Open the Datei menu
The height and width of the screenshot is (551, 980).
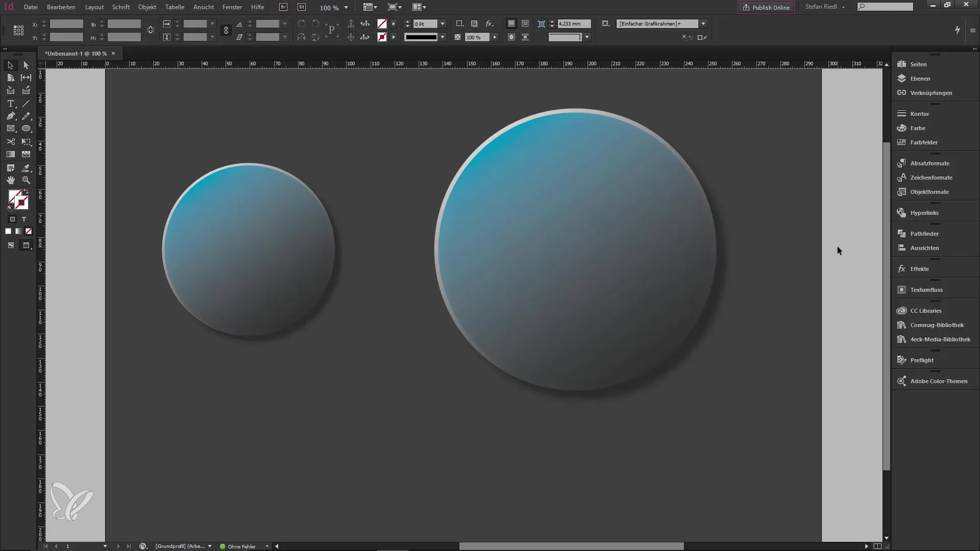[x=31, y=7]
